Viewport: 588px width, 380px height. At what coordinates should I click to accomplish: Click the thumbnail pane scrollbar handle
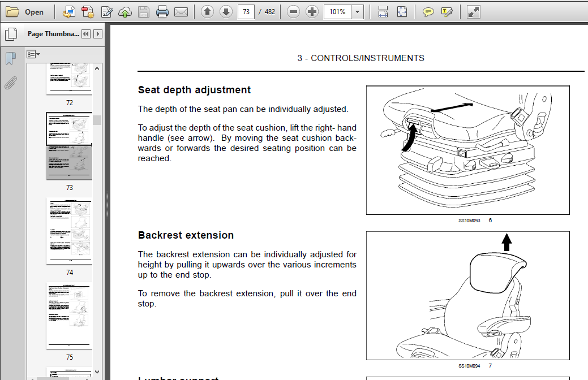pos(97,120)
